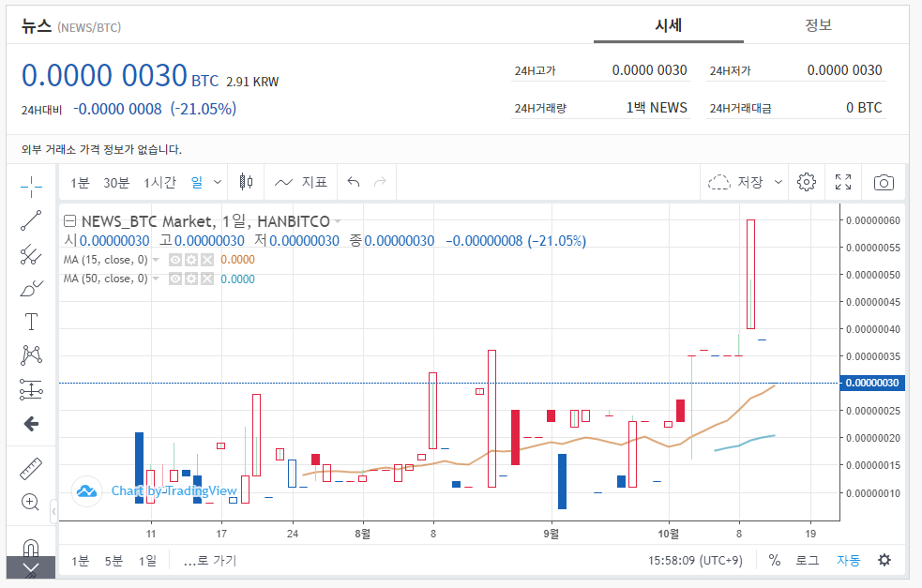This screenshot has width=922, height=588.
Task: Click the 24H거래량 value 1백 NEWS
Action: [x=657, y=108]
